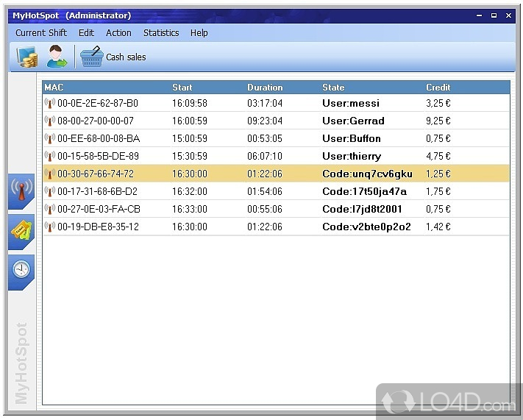Viewport: 523px width, 420px height.
Task: Open the Action menu
Action: point(118,32)
